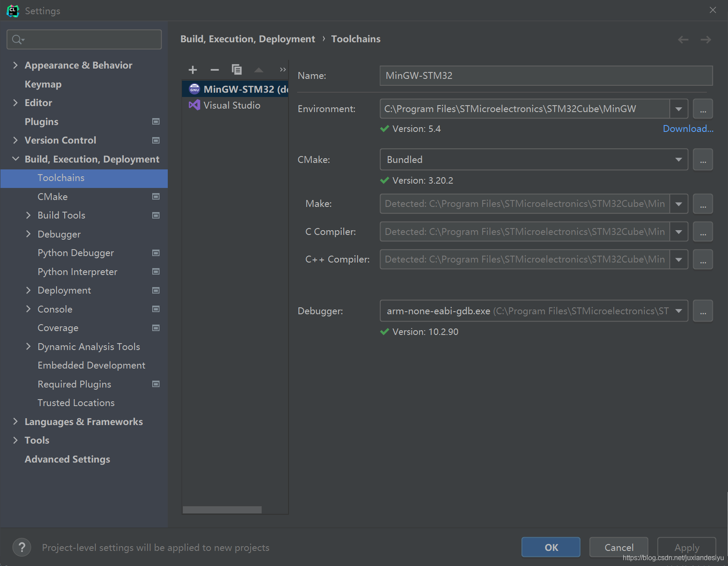
Task: Click Build, Execution, Deployment breadcrumb
Action: [x=248, y=39]
